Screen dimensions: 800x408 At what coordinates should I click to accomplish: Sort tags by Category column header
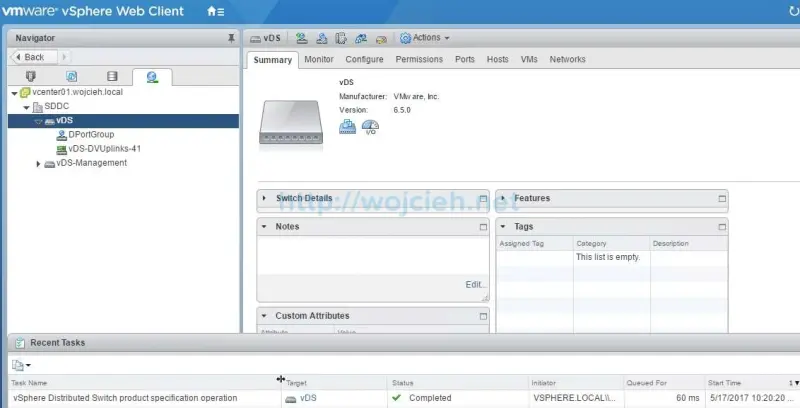coord(611,244)
